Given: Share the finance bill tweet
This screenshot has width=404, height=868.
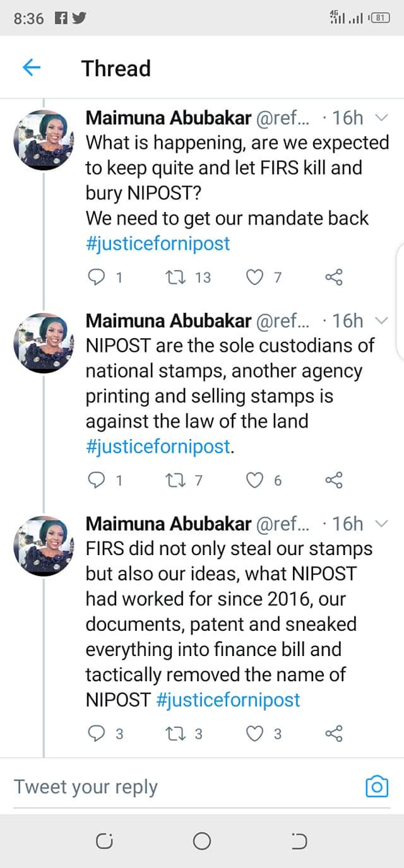Looking at the screenshot, I should pos(333,733).
